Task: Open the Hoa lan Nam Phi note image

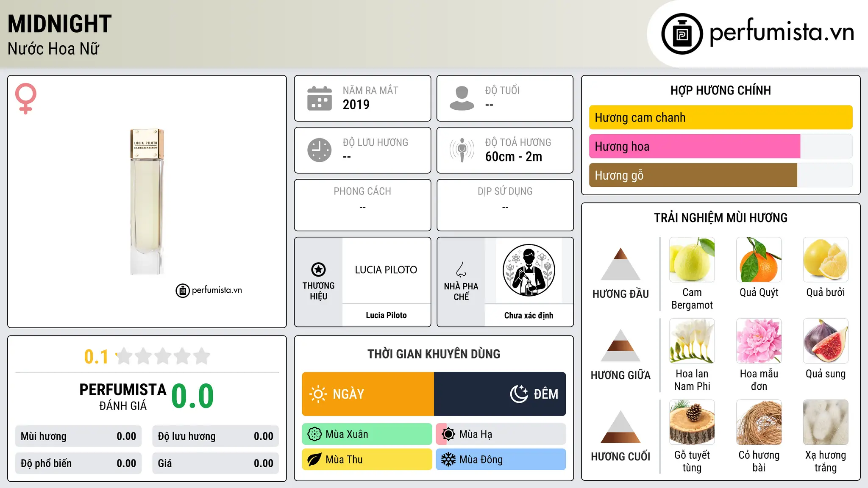Action: pos(692,341)
